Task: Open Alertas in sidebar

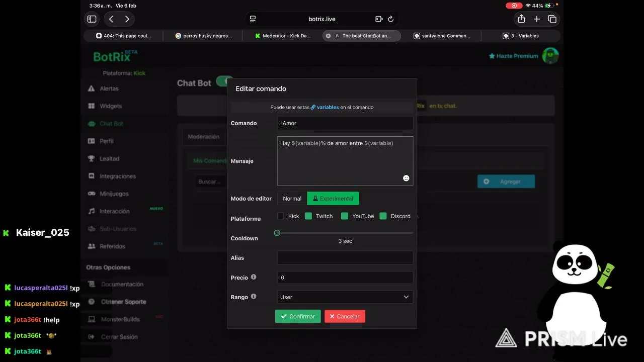Action: 109,88
